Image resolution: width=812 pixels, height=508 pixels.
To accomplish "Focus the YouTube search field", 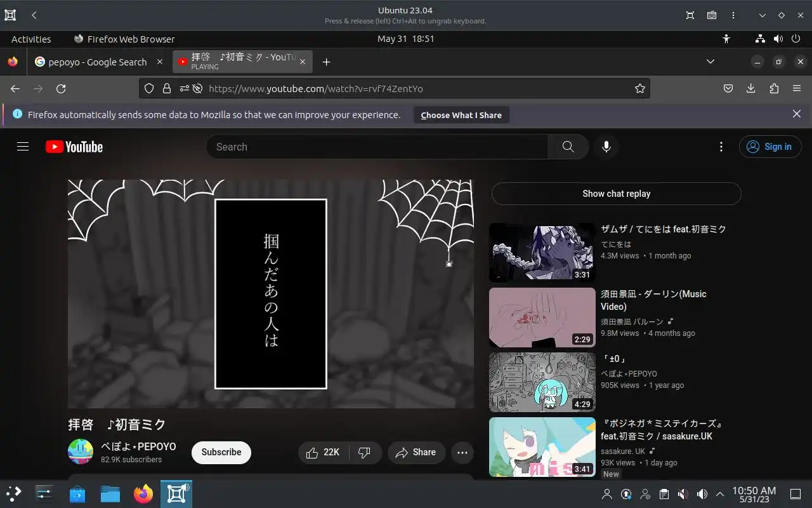I will pyautogui.click(x=377, y=147).
